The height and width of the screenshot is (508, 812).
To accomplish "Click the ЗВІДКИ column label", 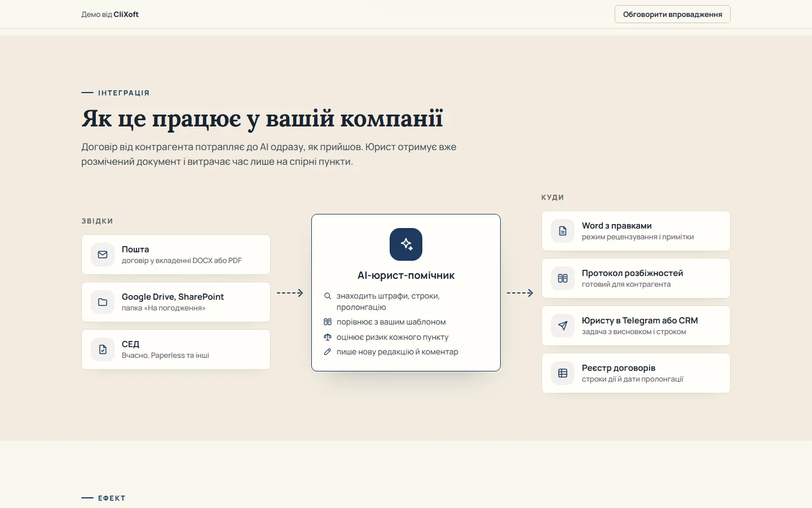I will pos(97,221).
